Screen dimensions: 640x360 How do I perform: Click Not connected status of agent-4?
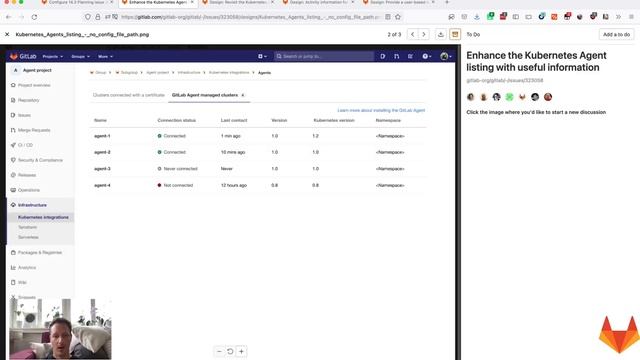[175, 185]
